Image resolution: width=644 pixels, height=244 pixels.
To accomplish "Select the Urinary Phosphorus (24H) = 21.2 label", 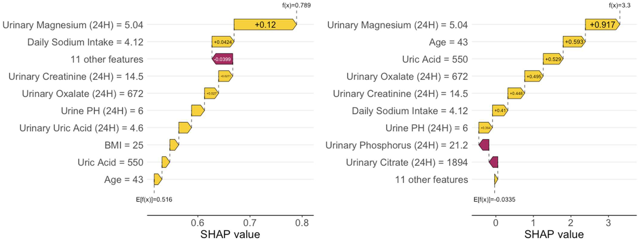I will click(396, 145).
